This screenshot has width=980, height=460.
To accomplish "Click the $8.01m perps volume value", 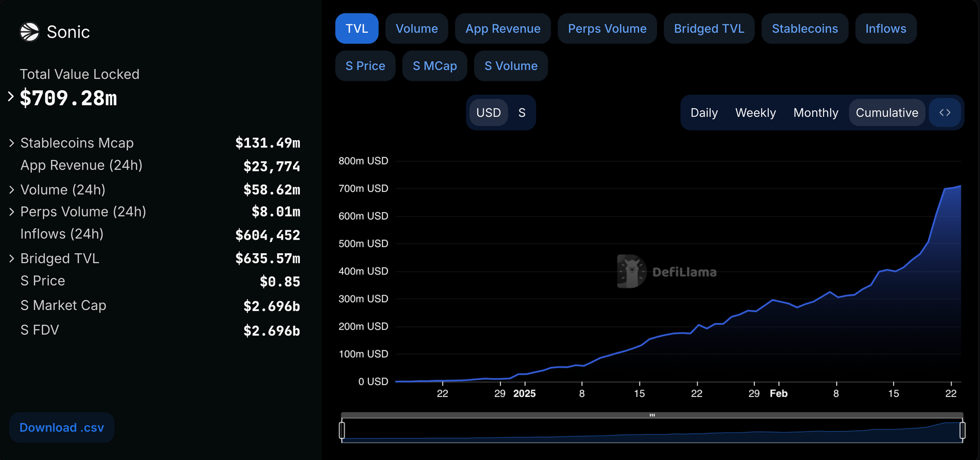I will 276,212.
